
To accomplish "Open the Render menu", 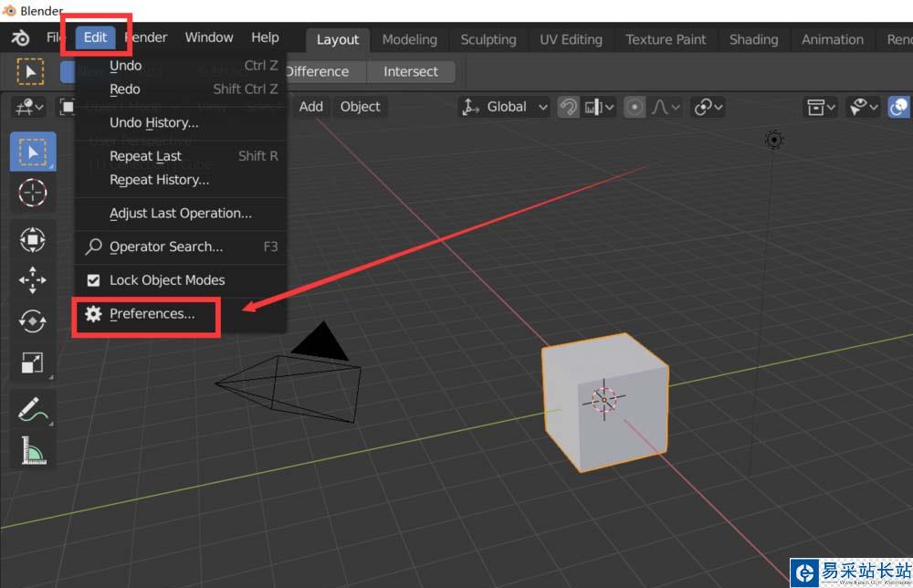I will click(x=147, y=37).
